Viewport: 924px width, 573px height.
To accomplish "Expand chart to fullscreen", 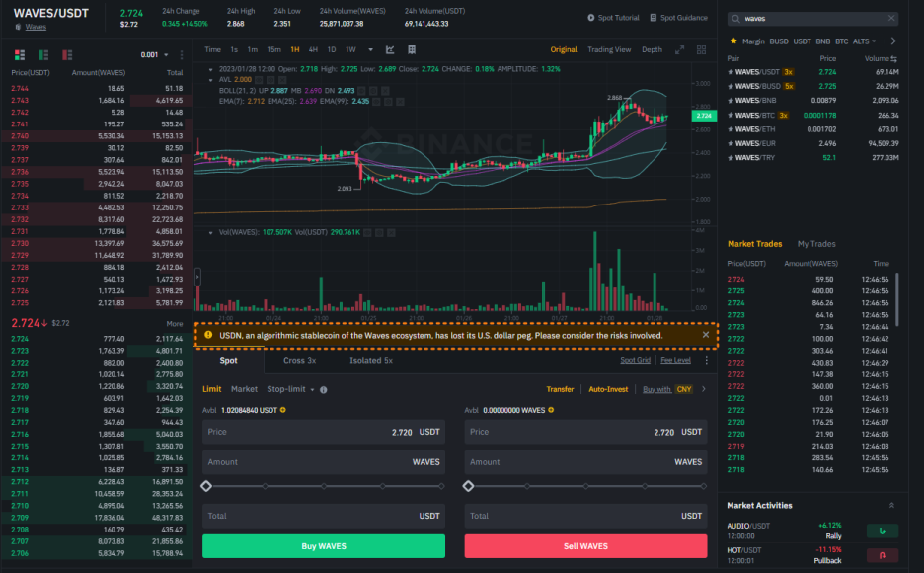I will pos(679,50).
